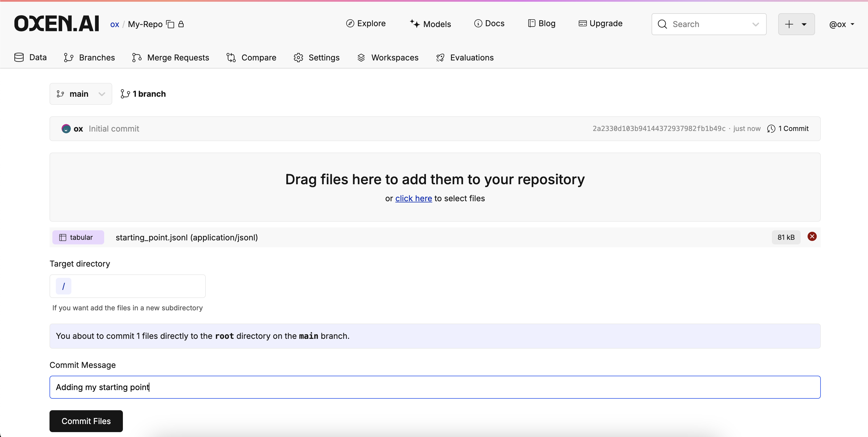Click the Commit Message text field
This screenshot has height=437, width=868.
pos(435,387)
